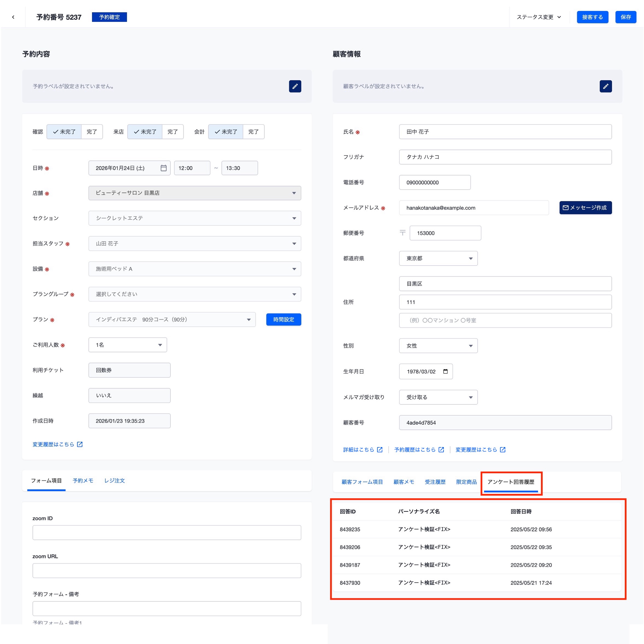Open the ご利用人数 dropdown
The width and height of the screenshot is (644, 644).
[x=128, y=345]
